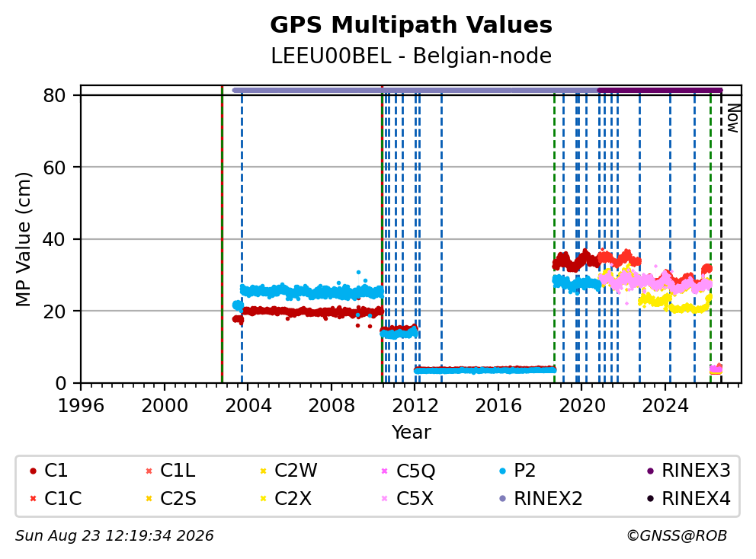This screenshot has height=559, width=756.
Task: Select the C1L legend label
Action: coord(178,471)
